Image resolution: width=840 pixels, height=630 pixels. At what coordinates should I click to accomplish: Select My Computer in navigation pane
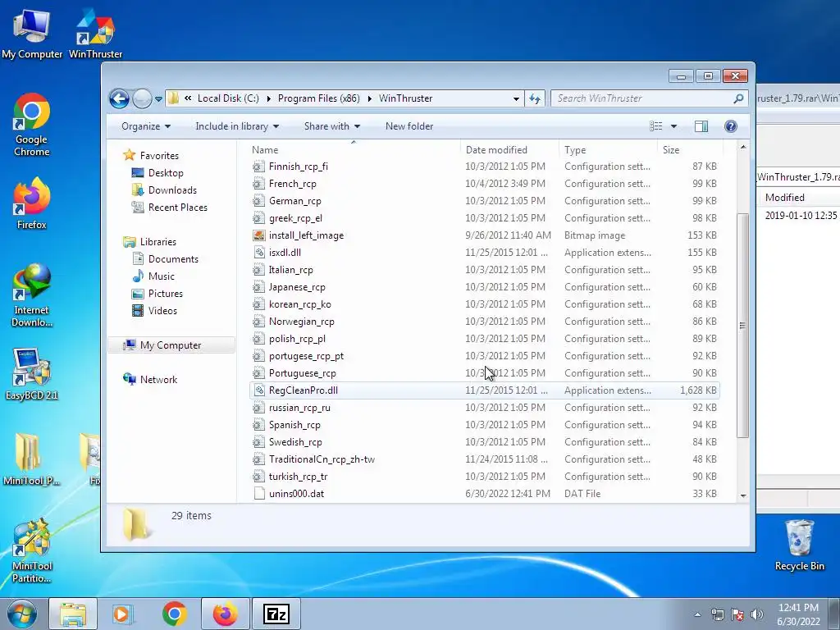(x=171, y=345)
